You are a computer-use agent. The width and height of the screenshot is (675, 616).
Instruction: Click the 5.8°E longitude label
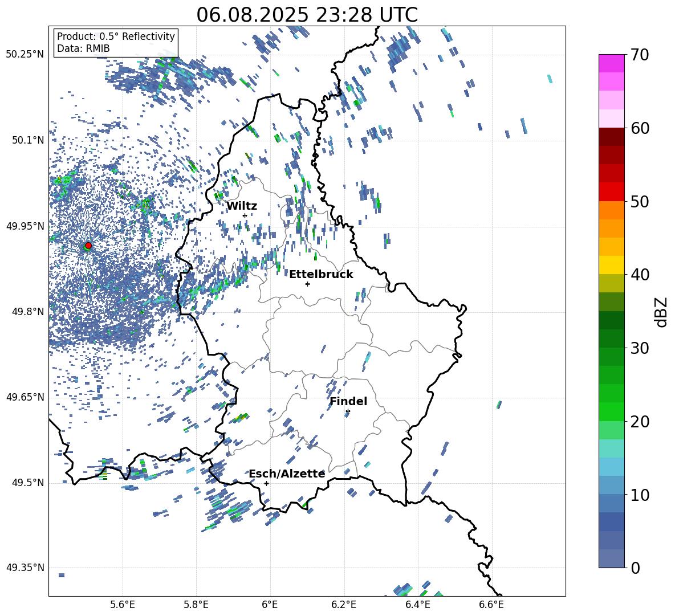pos(196,605)
